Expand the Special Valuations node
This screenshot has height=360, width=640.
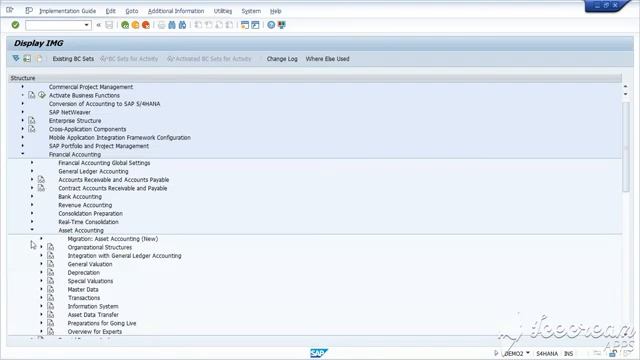pos(41,280)
